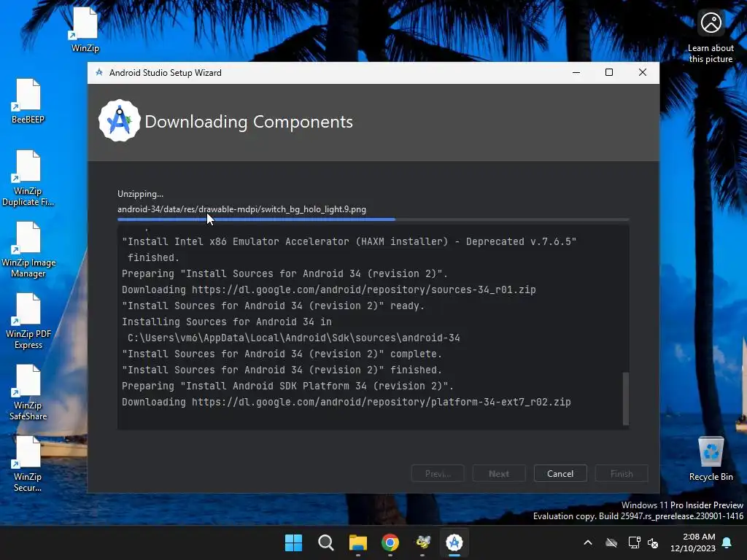The image size is (747, 560).
Task: Open clock showing 2:08 AM 12/10/2023
Action: (693, 542)
